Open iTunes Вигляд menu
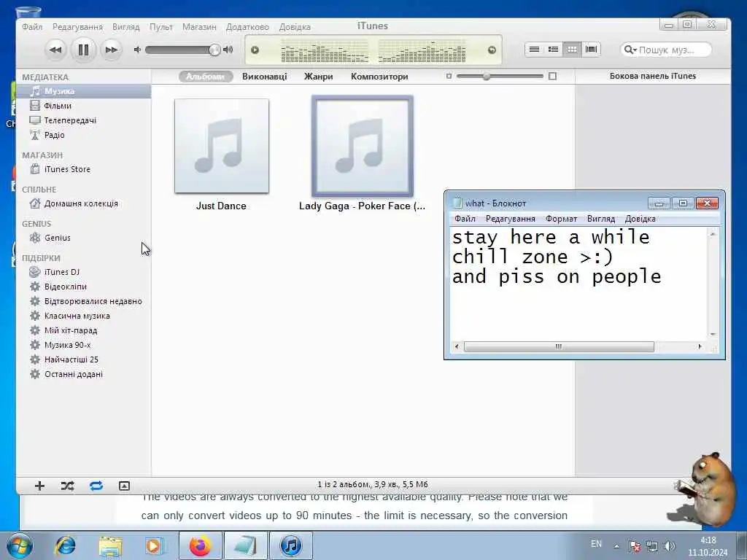Screen dimensions: 747x560 pyautogui.click(x=125, y=27)
